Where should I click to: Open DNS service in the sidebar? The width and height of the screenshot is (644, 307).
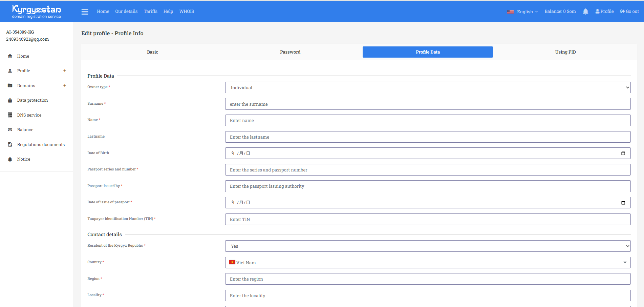pos(29,115)
